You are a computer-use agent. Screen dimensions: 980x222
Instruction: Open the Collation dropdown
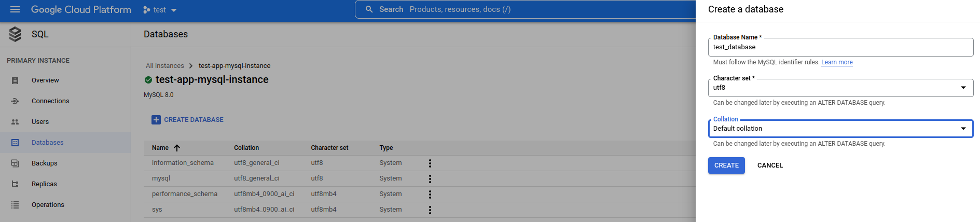[x=840, y=129]
